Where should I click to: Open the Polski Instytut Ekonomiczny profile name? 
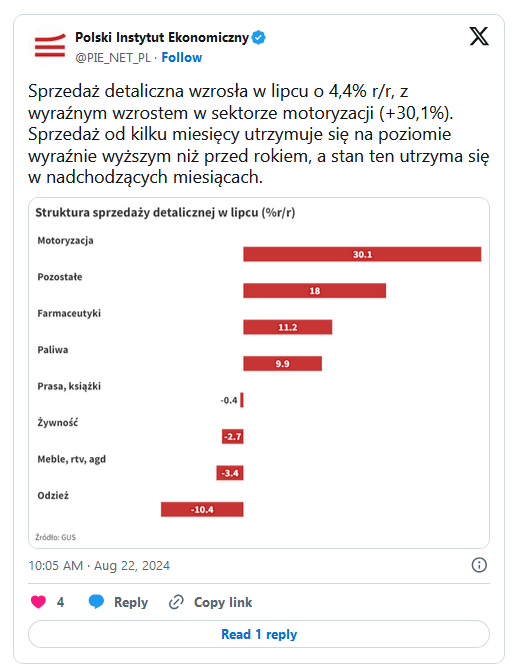(x=162, y=38)
